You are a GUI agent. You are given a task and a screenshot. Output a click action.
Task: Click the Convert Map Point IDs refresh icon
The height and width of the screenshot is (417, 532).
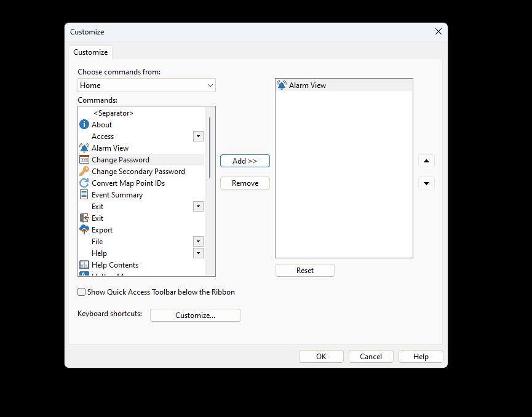pyautogui.click(x=84, y=183)
